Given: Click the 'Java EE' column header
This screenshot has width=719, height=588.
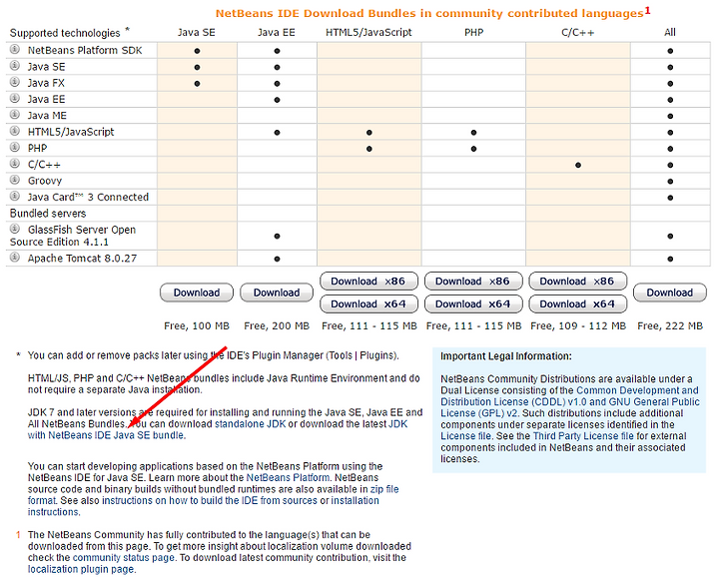Looking at the screenshot, I should [276, 33].
